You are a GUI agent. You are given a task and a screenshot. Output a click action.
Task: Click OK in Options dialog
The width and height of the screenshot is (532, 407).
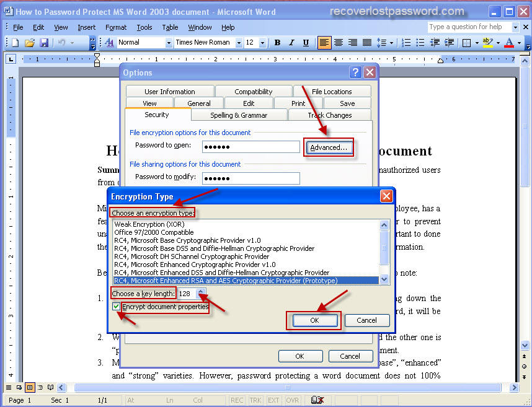[300, 356]
